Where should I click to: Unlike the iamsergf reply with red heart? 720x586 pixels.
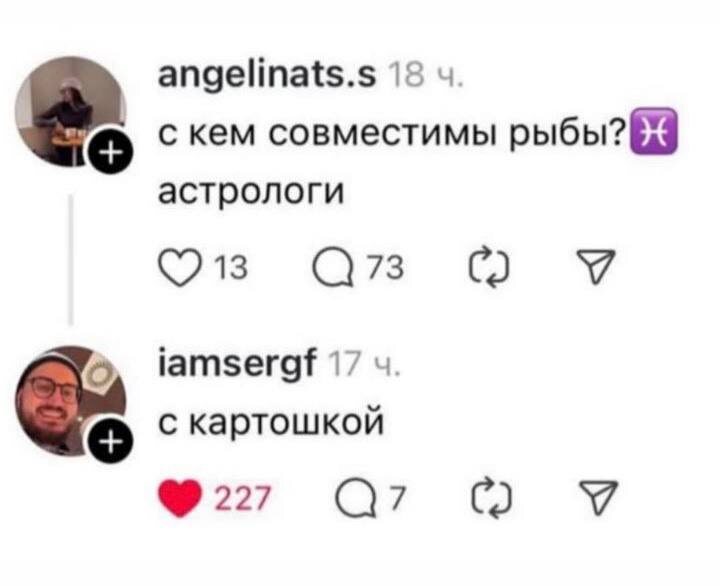point(180,498)
